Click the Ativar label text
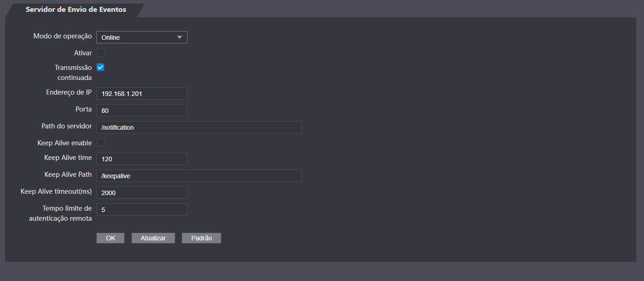This screenshot has height=281, width=644. coord(83,53)
